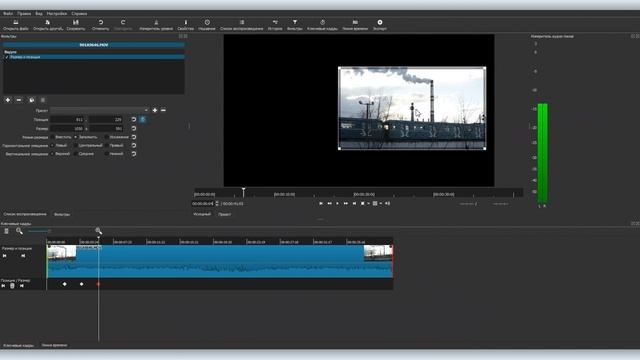Viewport: 640px width, 360px height.
Task: Delete preset with minus next to dropdown
Action: pyautogui.click(x=163, y=110)
